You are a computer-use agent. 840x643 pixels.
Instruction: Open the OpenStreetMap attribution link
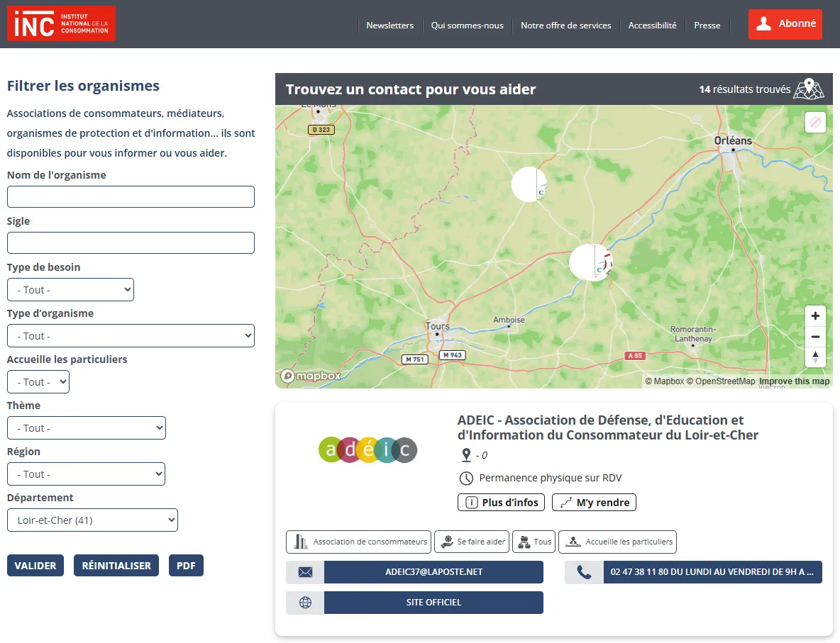coord(721,381)
